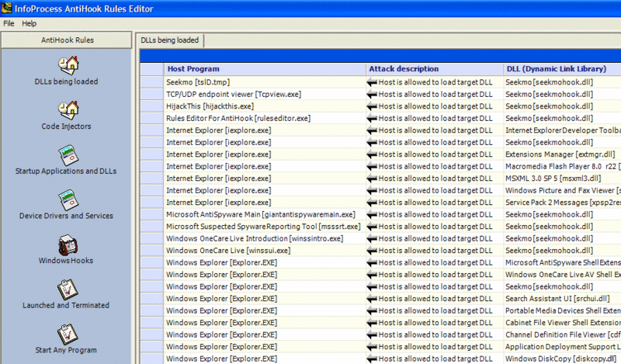Select TCP/UDP endpoint viewer [Tcpview.exe] cell
621x364 pixels.
coord(265,94)
